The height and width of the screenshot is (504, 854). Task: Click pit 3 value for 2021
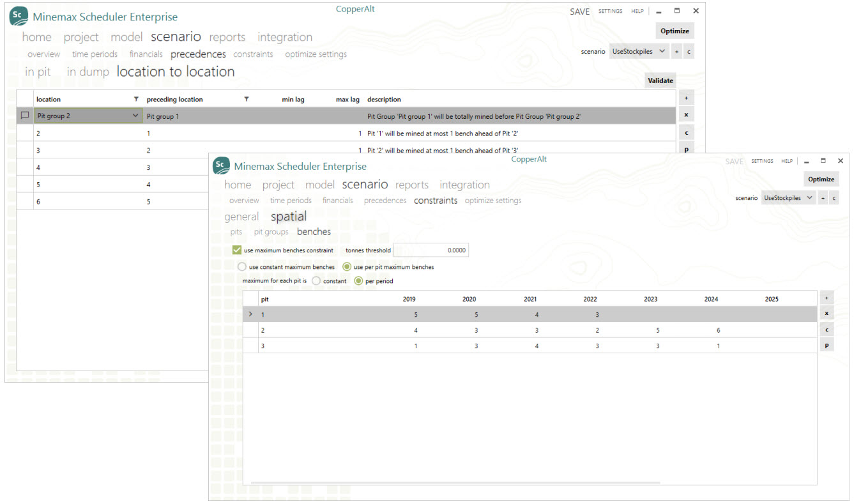point(537,346)
